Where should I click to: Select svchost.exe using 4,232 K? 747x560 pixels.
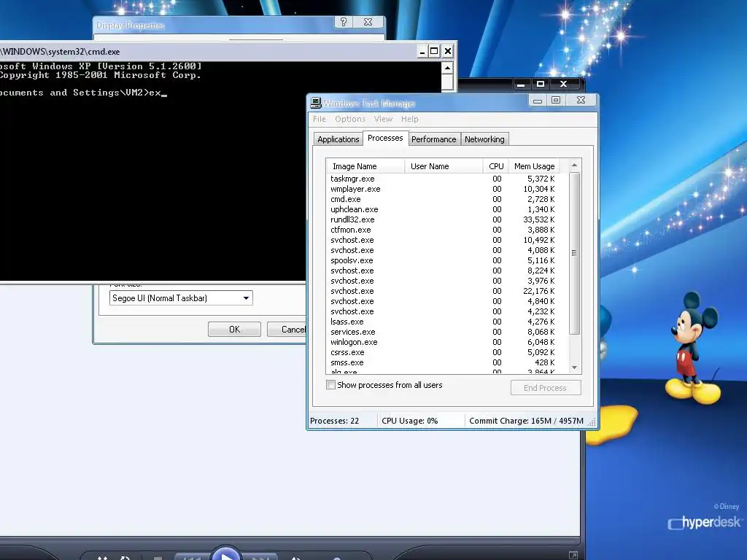tap(447, 311)
